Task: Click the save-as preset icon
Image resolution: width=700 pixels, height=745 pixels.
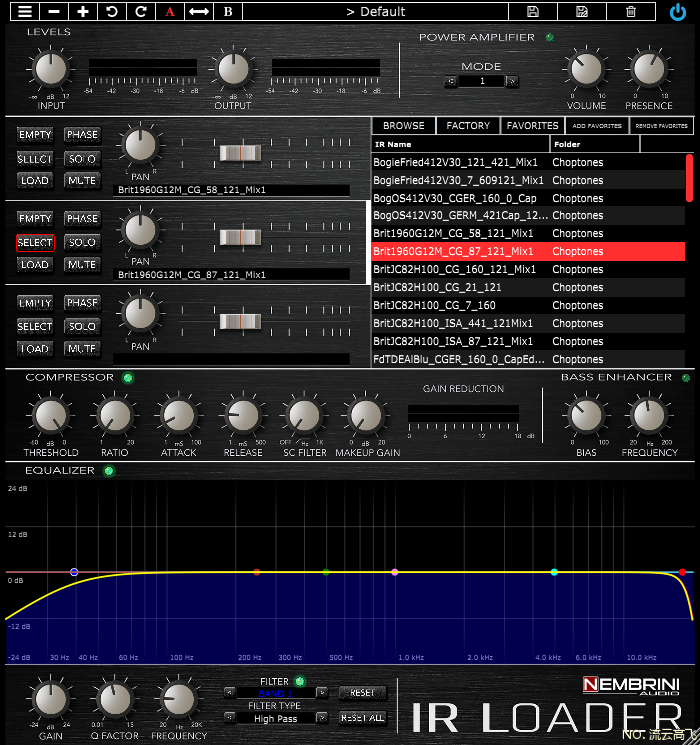Action: pyautogui.click(x=582, y=11)
